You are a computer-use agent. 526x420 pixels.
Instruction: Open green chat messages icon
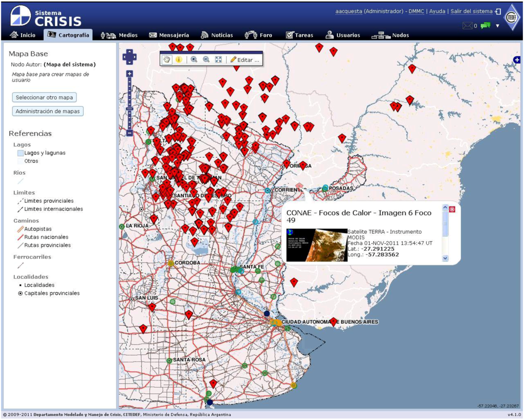[x=485, y=26]
